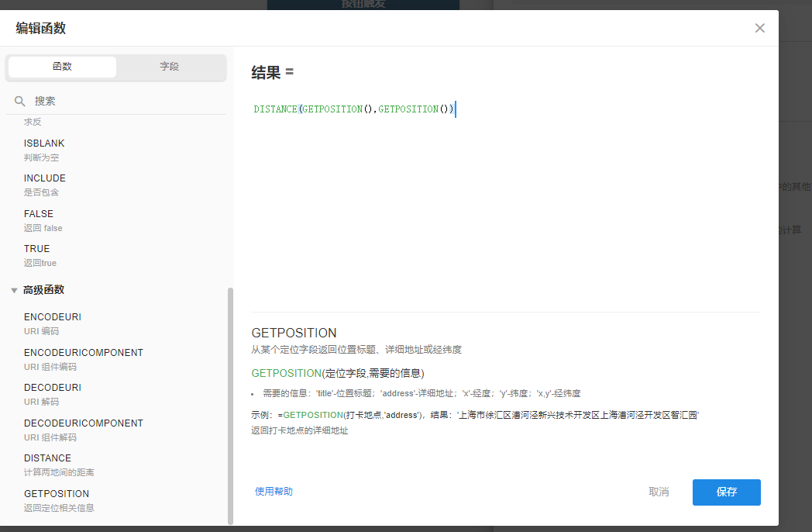Switch to the 字段 tab
Image resolution: width=812 pixels, height=532 pixels.
(170, 67)
